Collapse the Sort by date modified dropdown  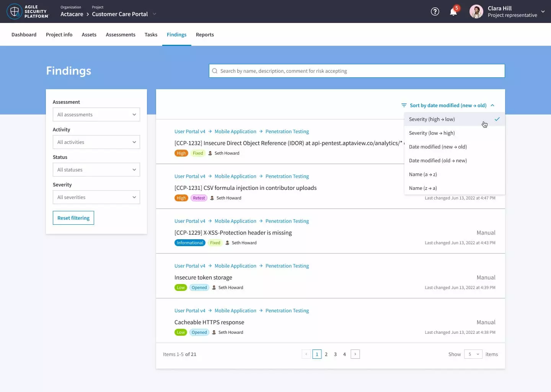coord(448,105)
